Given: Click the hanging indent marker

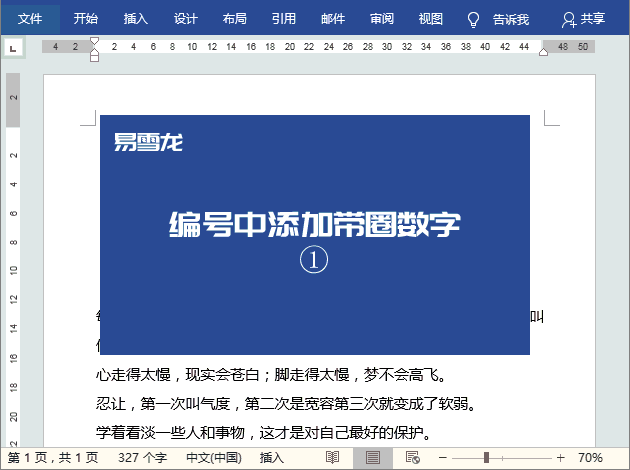Looking at the screenshot, I should [x=94, y=52].
